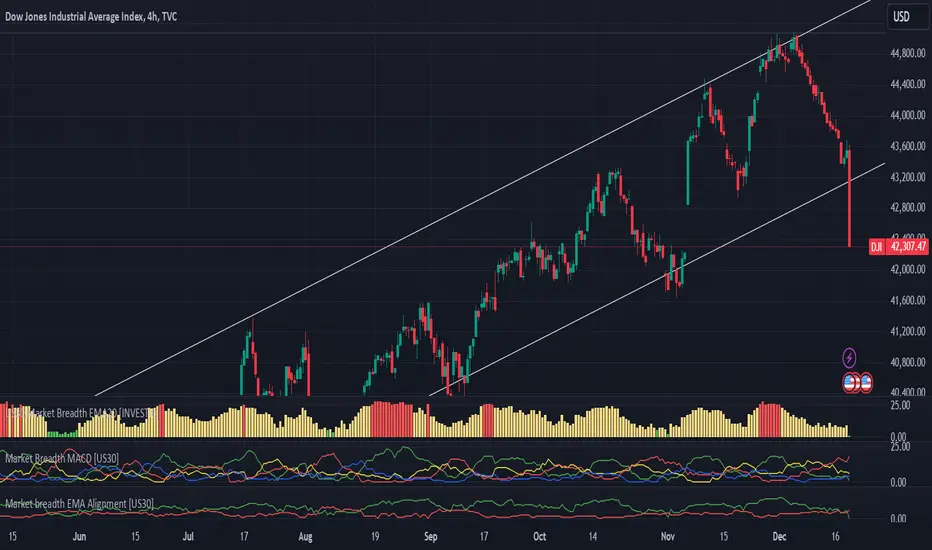Click the purple lightning bolt event icon
Viewport: 932px width, 550px height.
coord(849,357)
